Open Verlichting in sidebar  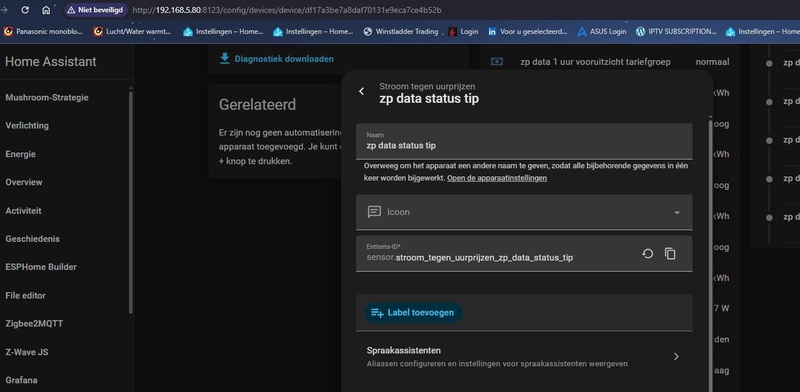27,126
